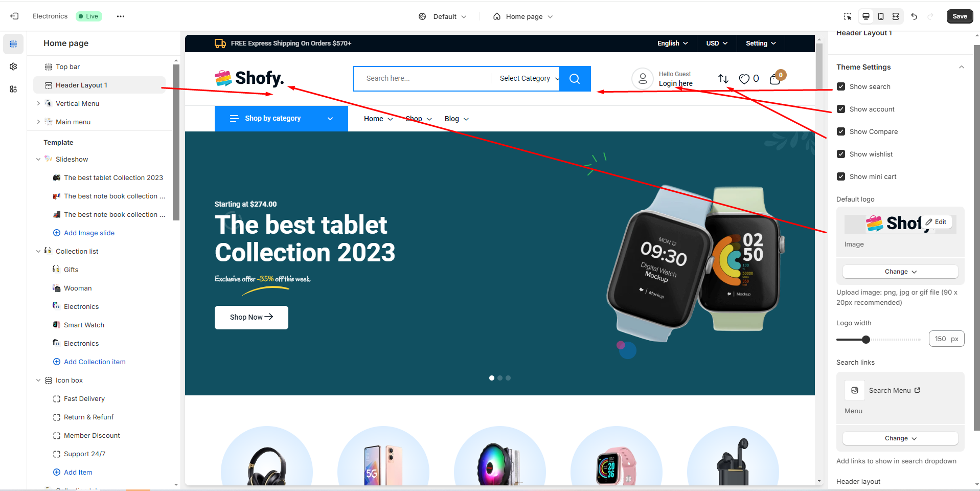980x491 pixels.
Task: Open the wishlist heart icon in the header
Action: [744, 79]
